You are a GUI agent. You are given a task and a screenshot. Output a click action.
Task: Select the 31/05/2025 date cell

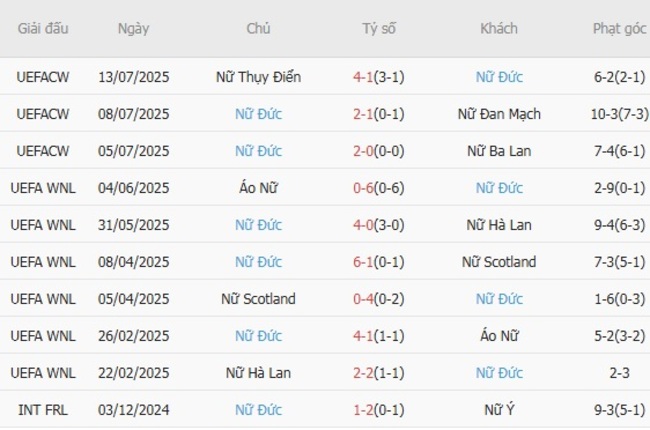tap(133, 225)
